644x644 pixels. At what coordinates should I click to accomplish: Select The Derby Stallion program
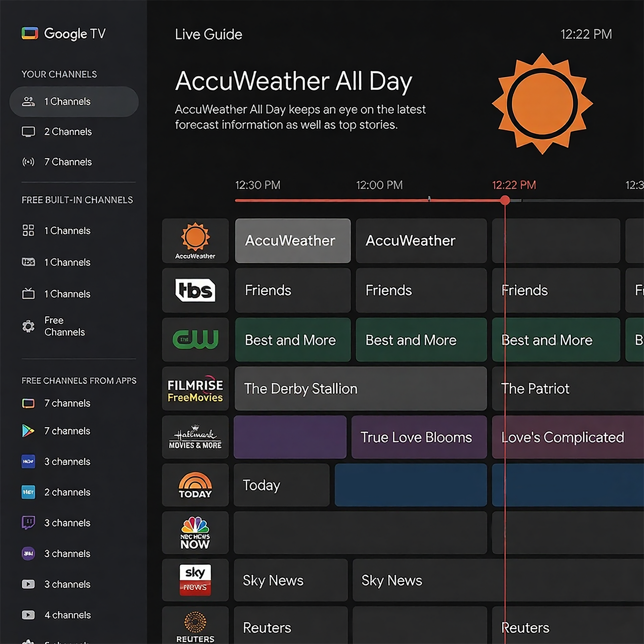click(361, 389)
